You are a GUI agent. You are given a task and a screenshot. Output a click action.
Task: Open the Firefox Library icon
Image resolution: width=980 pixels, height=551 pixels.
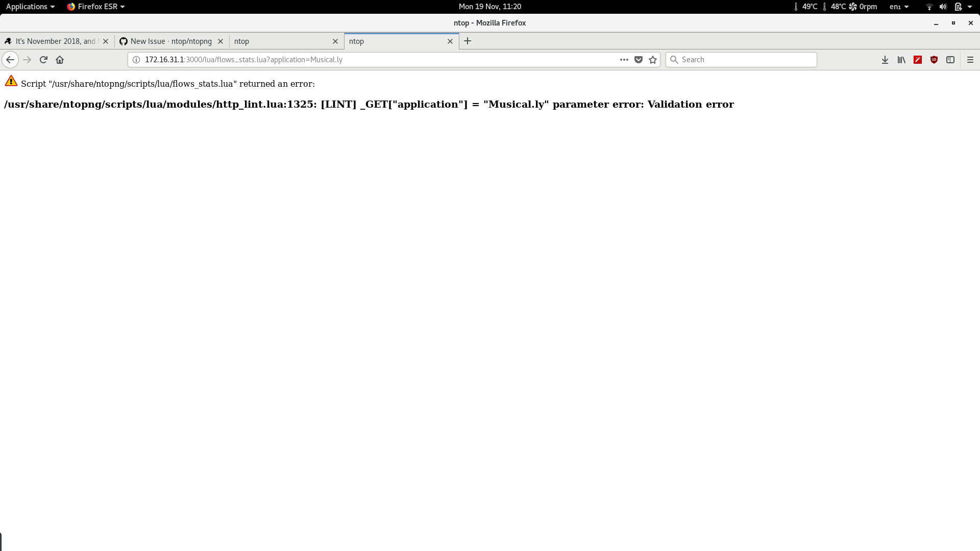[x=901, y=60]
